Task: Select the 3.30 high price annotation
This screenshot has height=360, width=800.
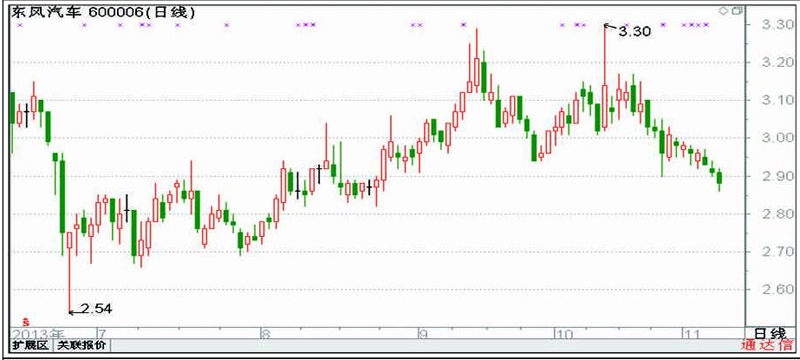Action: point(634,32)
